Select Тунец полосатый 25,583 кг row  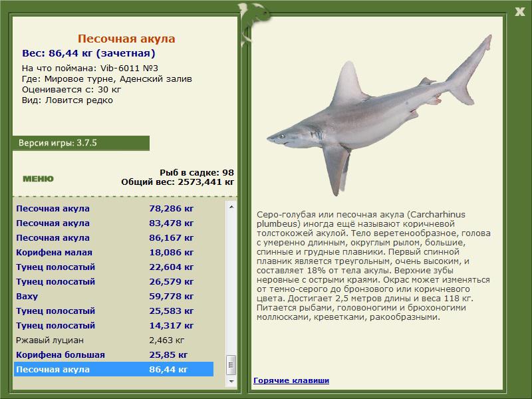(x=114, y=311)
